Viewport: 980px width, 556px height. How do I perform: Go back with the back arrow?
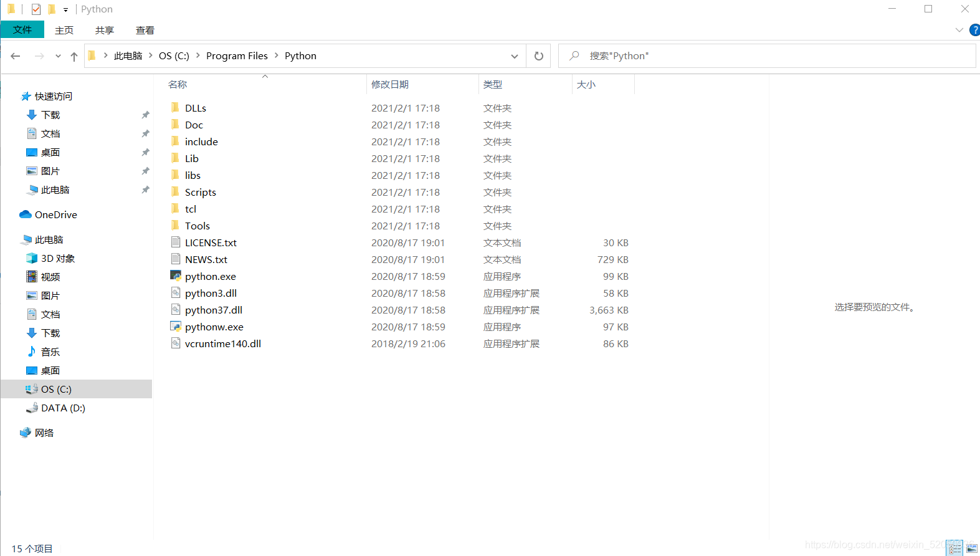coord(16,56)
